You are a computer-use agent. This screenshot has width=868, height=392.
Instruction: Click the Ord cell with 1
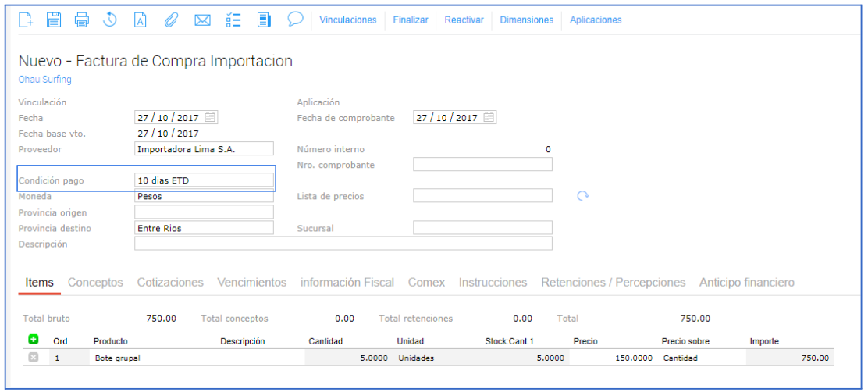pos(69,358)
